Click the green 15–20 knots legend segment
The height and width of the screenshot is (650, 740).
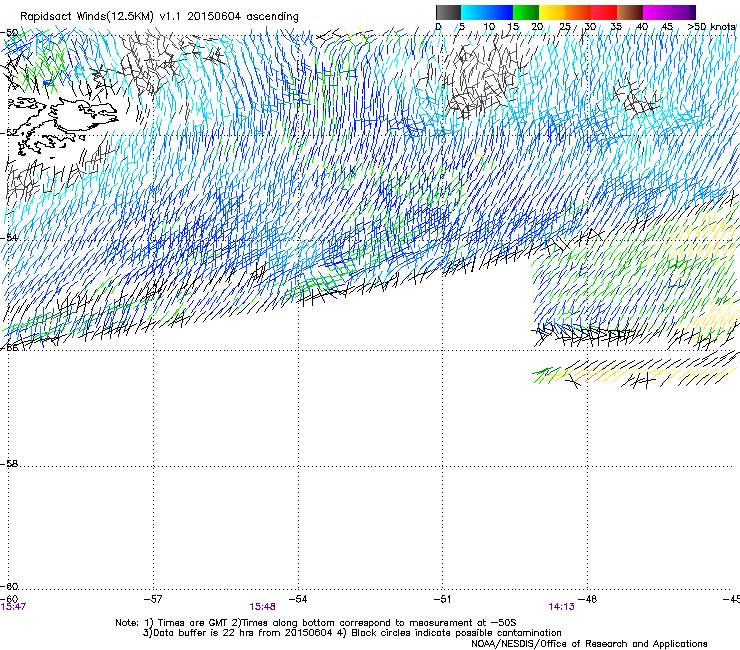coord(526,12)
